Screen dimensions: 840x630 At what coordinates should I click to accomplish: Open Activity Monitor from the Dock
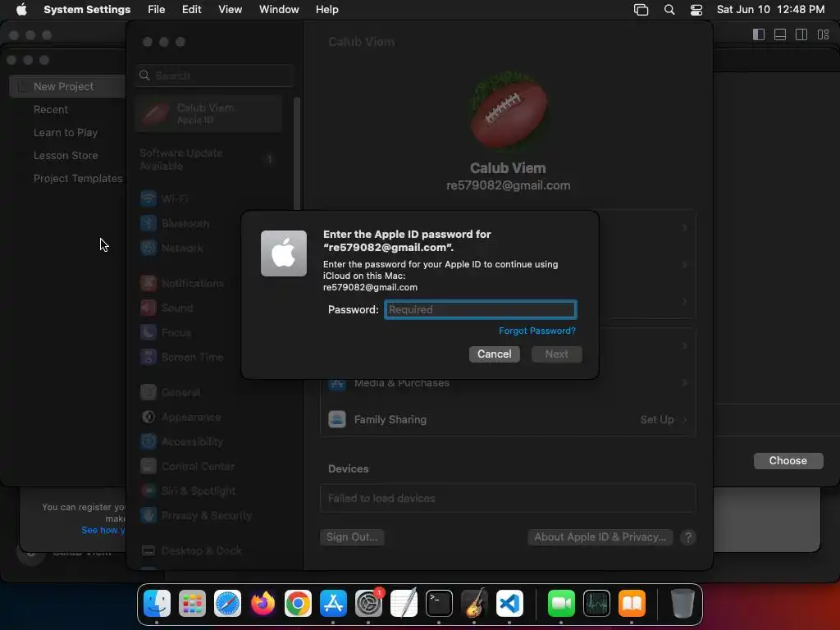[x=597, y=604]
